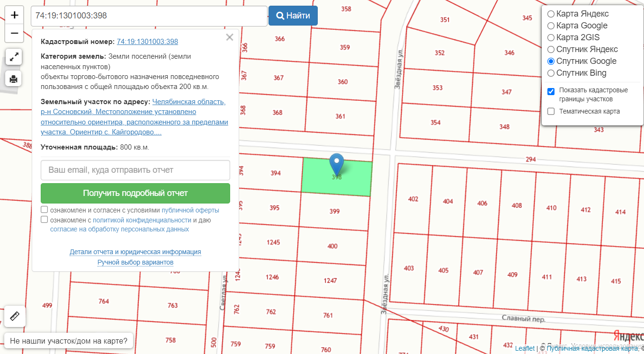Select Карта Яндекс base layer
The width and height of the screenshot is (644, 354).
(551, 14)
